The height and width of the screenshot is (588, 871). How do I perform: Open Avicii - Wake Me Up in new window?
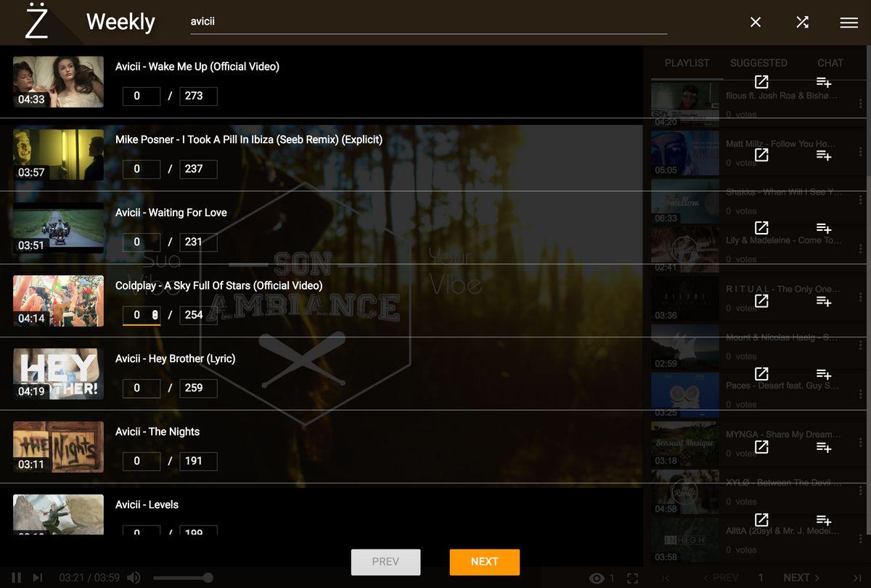[761, 82]
